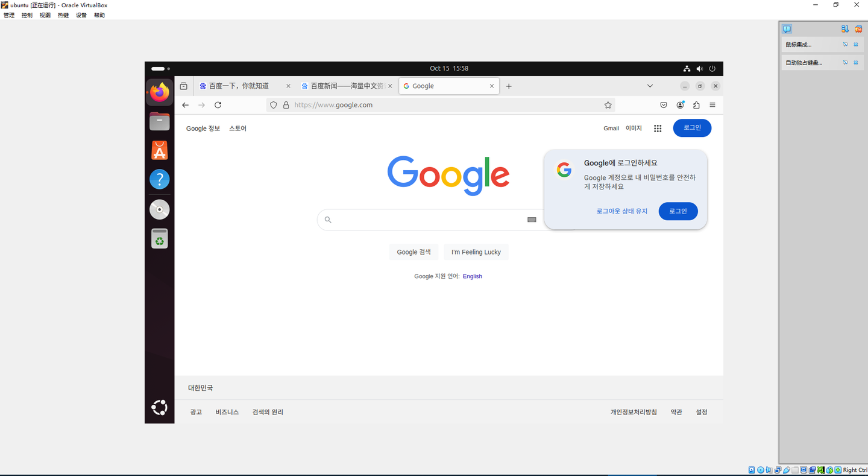Open the Google Lens keyboard icon in search box

click(x=531, y=220)
